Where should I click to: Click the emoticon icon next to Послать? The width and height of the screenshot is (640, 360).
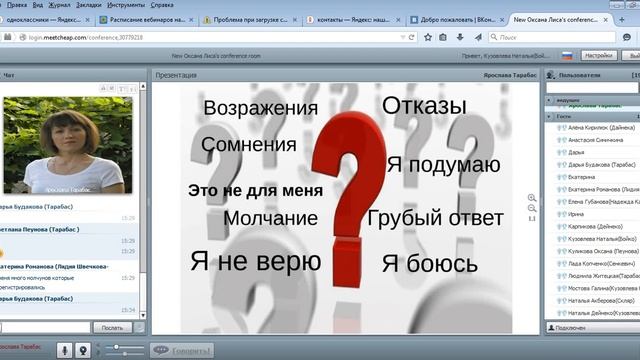(x=139, y=327)
